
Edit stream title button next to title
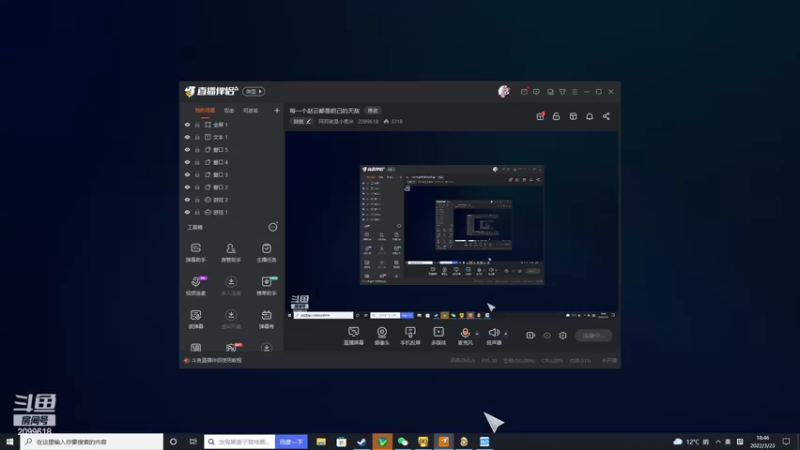tap(373, 111)
